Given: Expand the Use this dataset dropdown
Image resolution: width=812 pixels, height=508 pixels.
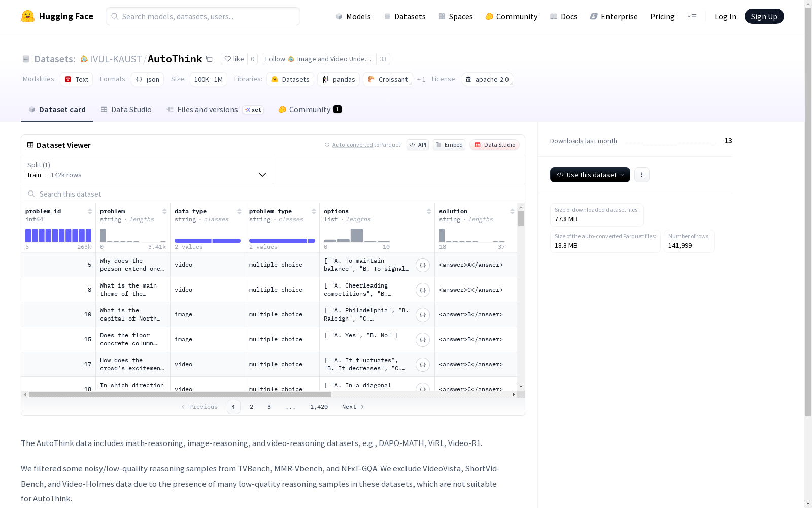Looking at the screenshot, I should (x=590, y=175).
